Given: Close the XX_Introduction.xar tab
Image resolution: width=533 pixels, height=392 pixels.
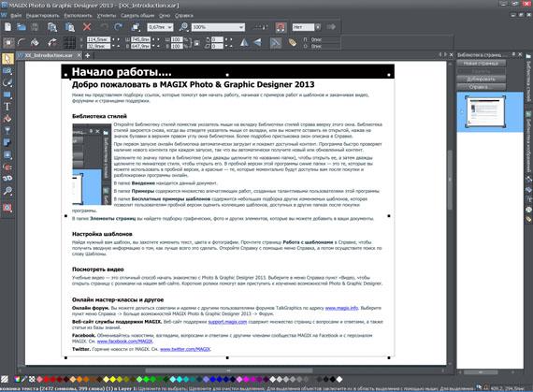Looking at the screenshot, I should [79, 55].
